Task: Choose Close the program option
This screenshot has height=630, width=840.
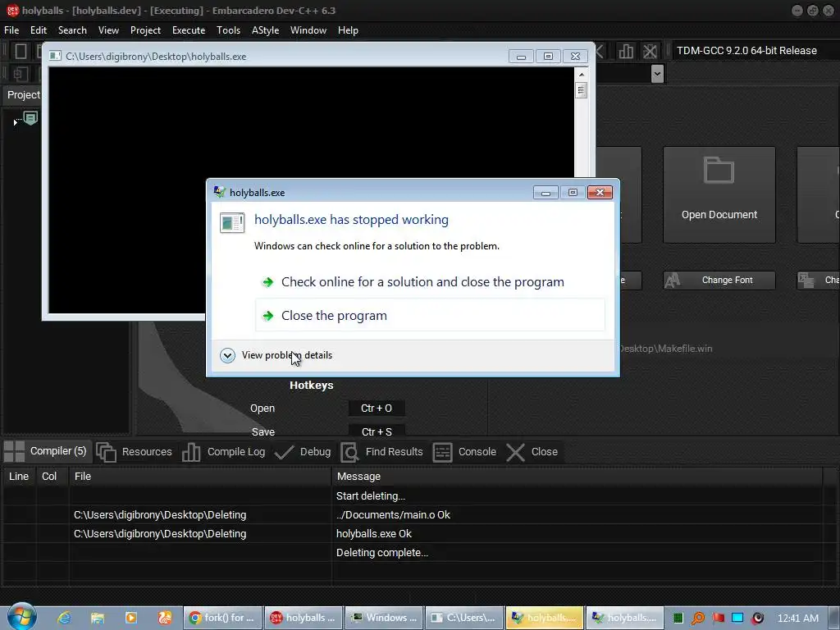Action: pos(430,316)
